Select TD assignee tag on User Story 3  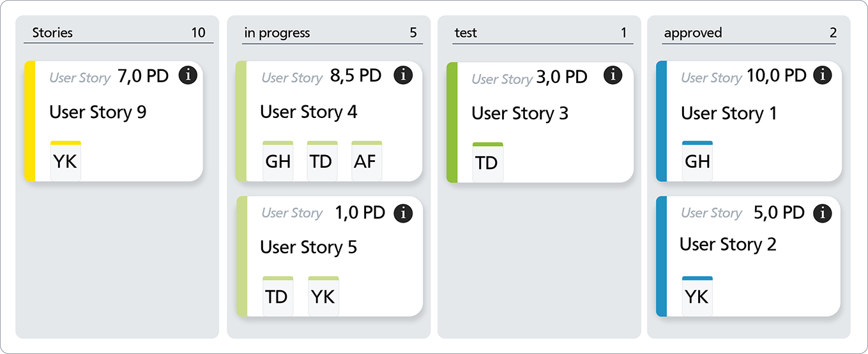point(487,163)
